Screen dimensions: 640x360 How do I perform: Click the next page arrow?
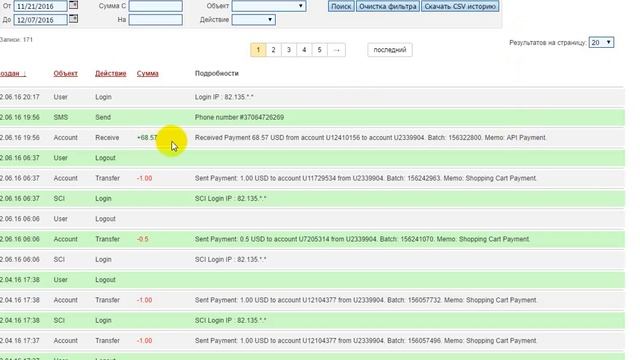tap(336, 50)
